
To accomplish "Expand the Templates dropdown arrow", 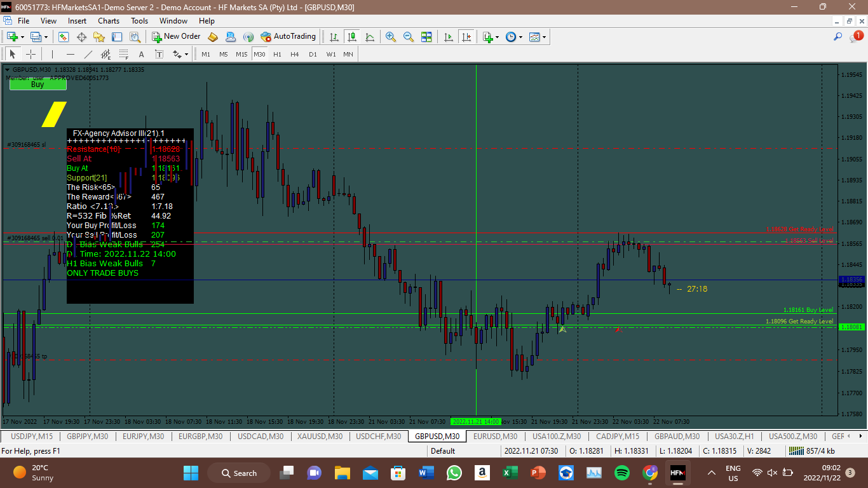I will [x=544, y=37].
